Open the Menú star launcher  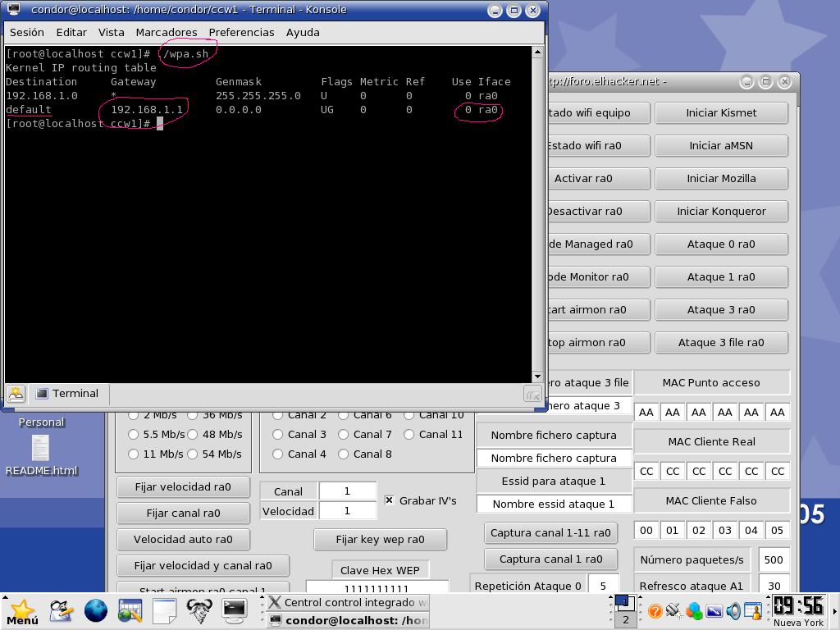[x=22, y=611]
